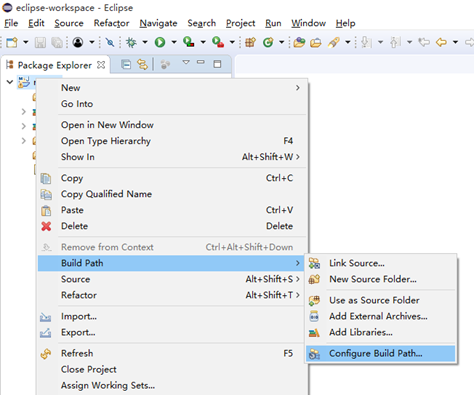
Task: Open the Source submenu in context menu
Action: point(172,279)
